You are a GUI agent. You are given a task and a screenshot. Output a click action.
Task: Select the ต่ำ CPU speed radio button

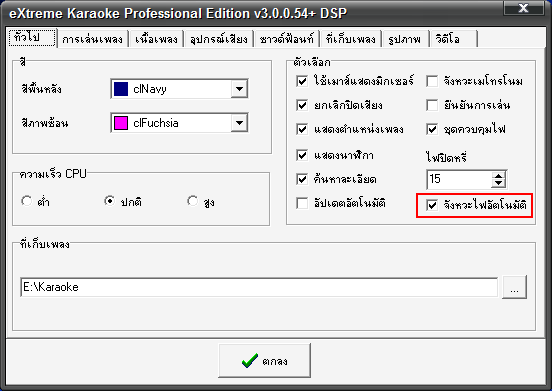[x=27, y=201]
